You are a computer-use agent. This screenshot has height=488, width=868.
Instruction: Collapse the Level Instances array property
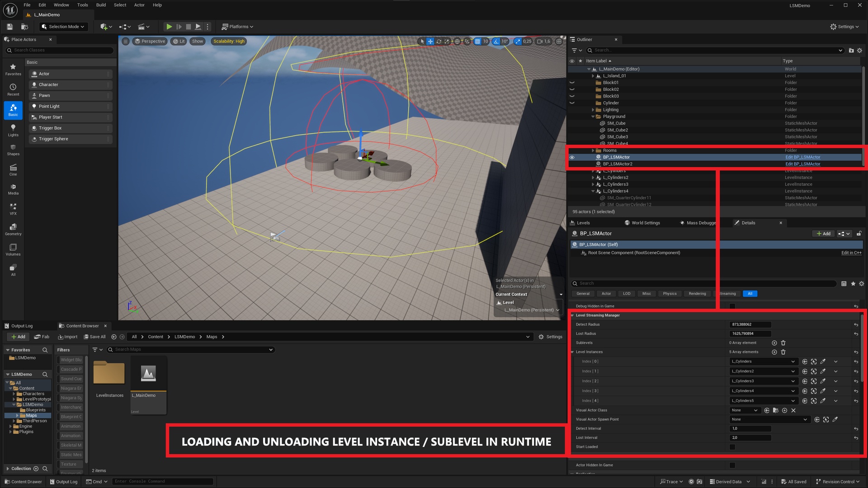[x=572, y=352]
